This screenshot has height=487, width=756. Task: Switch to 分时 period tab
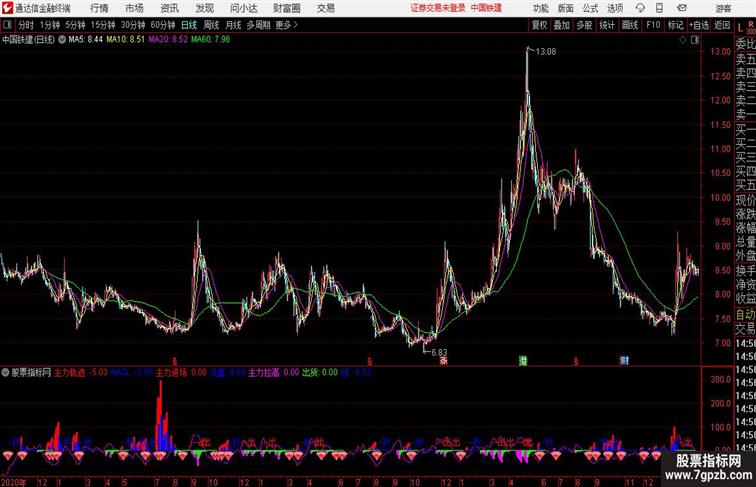click(x=26, y=25)
